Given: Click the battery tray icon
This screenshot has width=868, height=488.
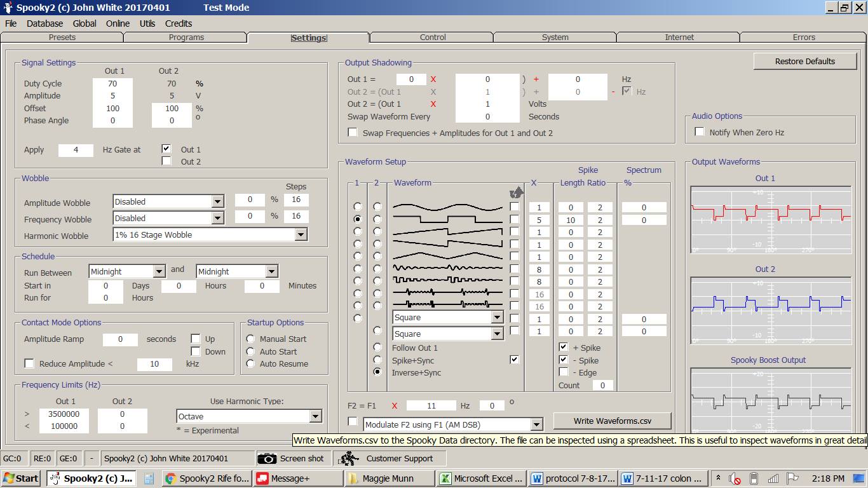Looking at the screenshot, I should (x=754, y=478).
